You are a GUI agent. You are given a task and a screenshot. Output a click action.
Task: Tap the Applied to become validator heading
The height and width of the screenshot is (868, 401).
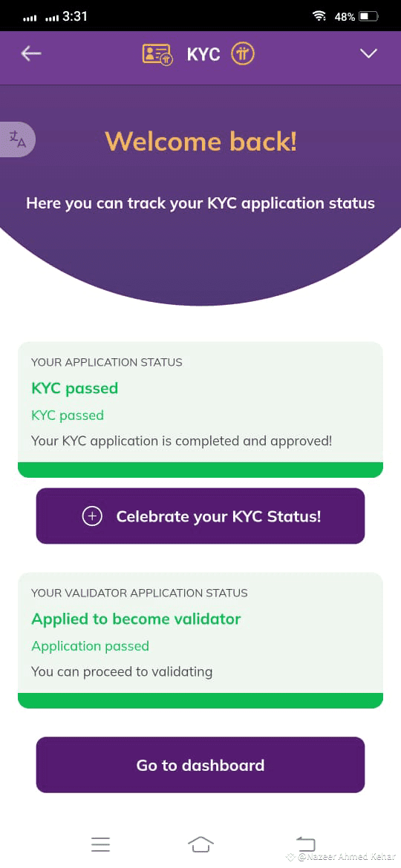point(136,618)
